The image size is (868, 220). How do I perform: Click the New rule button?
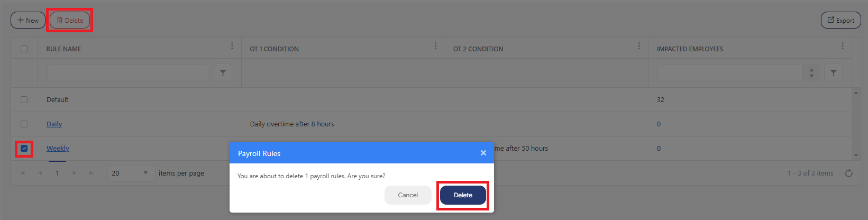(x=28, y=21)
